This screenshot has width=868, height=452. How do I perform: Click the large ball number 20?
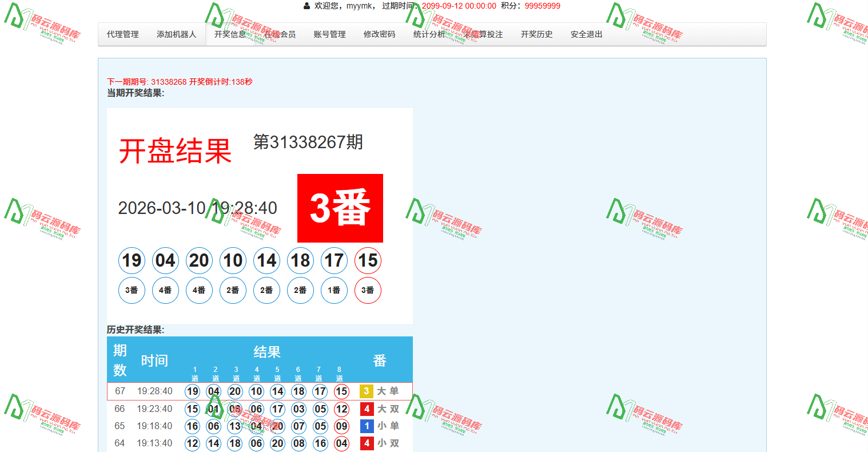point(199,261)
